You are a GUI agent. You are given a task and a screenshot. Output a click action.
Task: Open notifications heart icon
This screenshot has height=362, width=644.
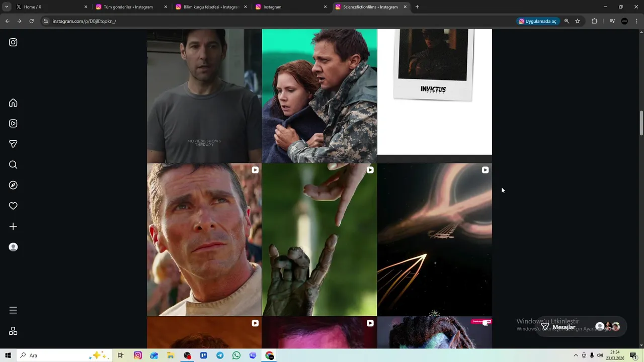point(13,206)
